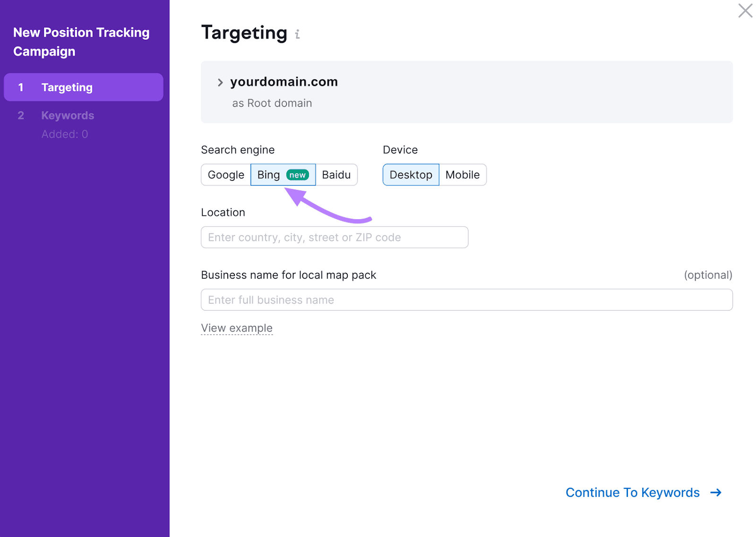Click the arrow icon beside Continue To Keywords
Screen dimensions: 756x537
[x=716, y=493]
